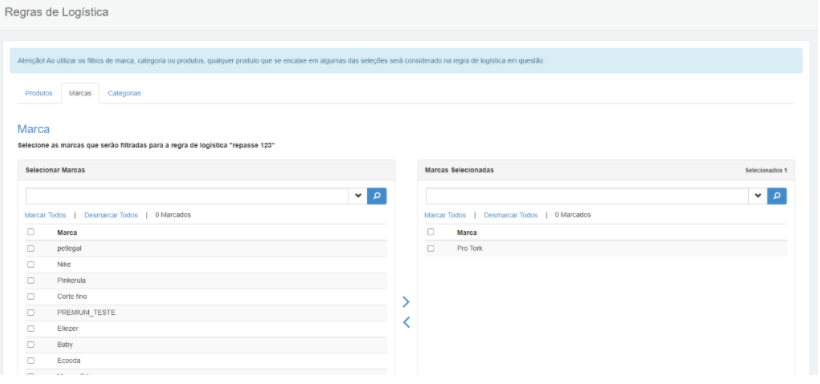Toggle header checkbox in Selecionar Marcas table

point(31,232)
